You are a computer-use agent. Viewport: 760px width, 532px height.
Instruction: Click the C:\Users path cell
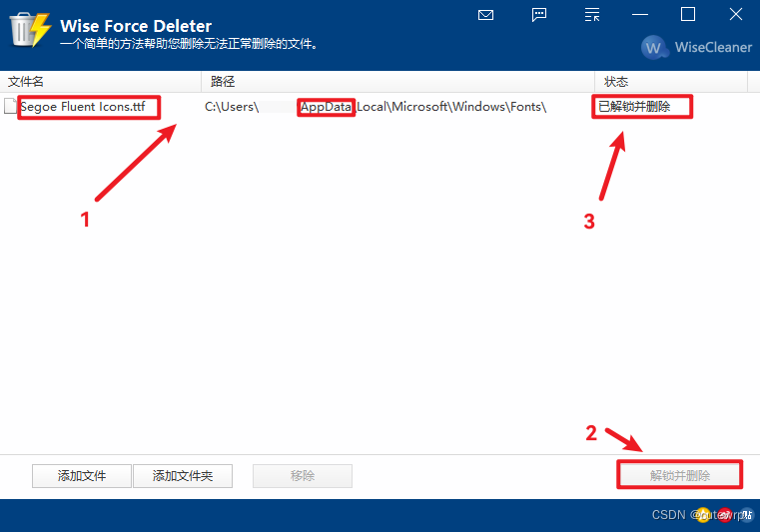376,107
